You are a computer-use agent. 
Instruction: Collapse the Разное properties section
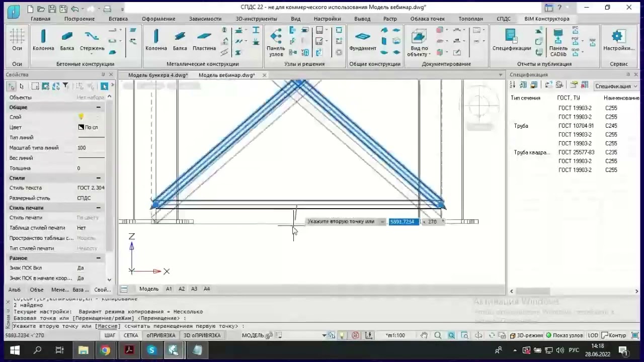click(x=99, y=258)
